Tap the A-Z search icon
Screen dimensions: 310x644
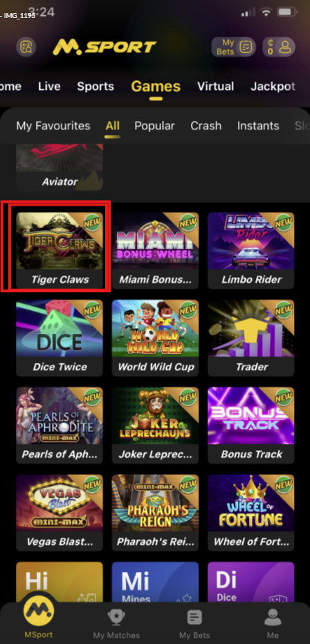pos(26,47)
